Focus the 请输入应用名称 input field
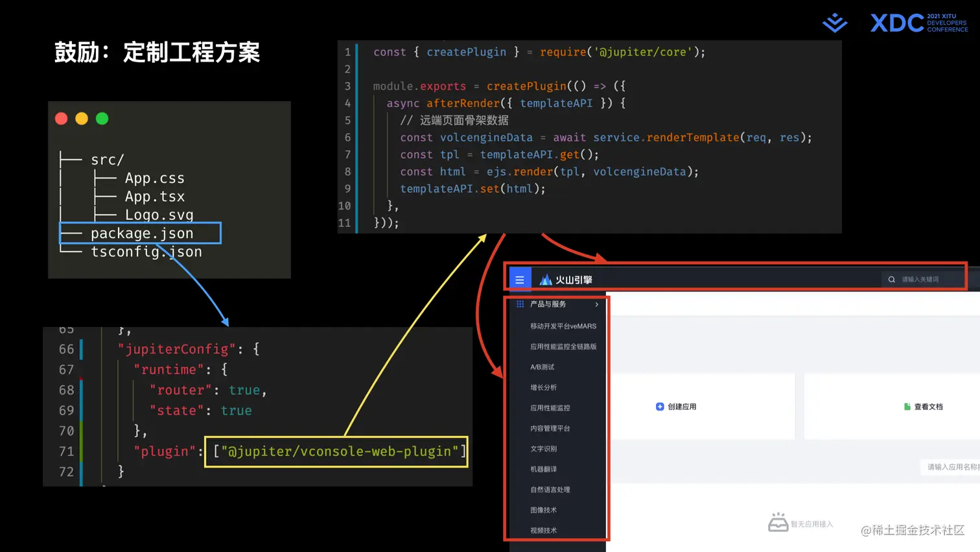The height and width of the screenshot is (552, 980). tap(950, 467)
